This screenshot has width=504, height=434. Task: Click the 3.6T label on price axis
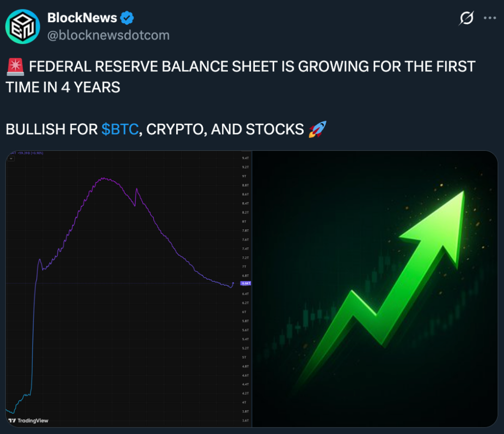(245, 420)
